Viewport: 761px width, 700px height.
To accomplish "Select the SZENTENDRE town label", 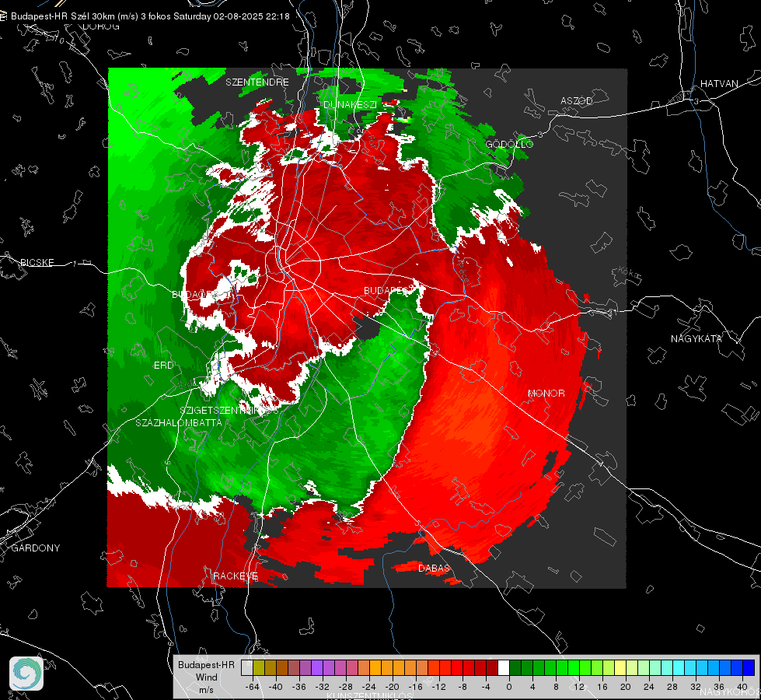I will pos(257,82).
